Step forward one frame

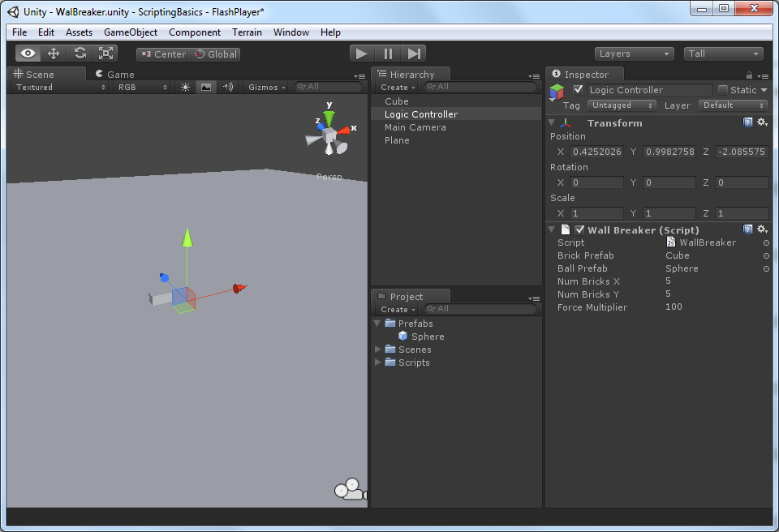click(x=414, y=54)
